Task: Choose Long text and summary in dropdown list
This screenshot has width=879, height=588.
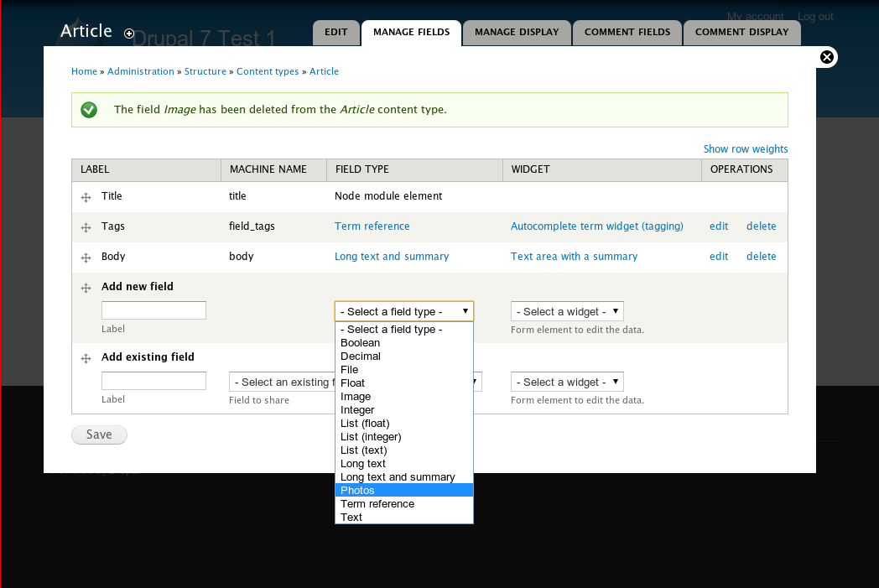Action: tap(404, 477)
